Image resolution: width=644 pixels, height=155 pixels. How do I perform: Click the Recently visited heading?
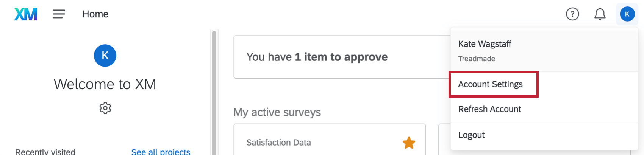coord(45,152)
